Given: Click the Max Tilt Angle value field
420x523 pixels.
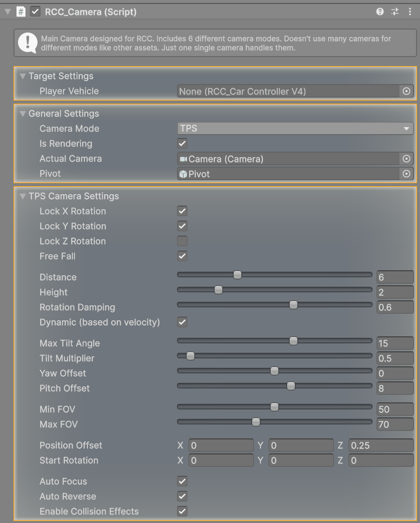Looking at the screenshot, I should tap(395, 343).
